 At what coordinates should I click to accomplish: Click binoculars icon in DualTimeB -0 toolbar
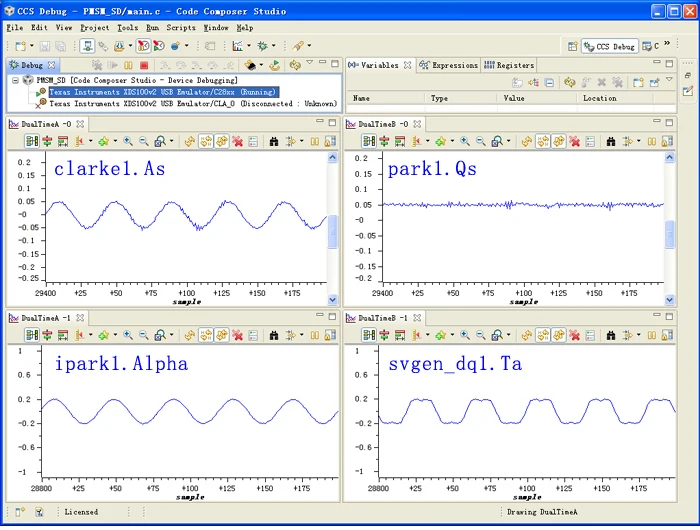[x=611, y=142]
